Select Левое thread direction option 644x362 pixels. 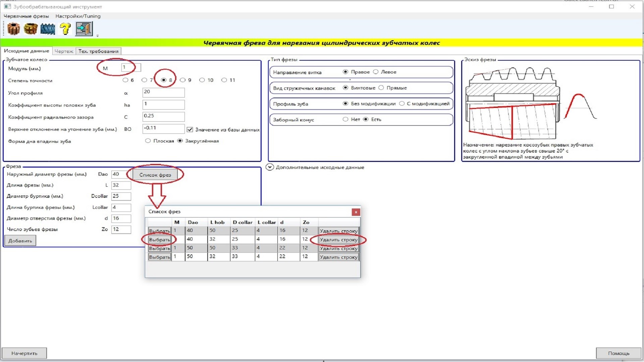[376, 72]
